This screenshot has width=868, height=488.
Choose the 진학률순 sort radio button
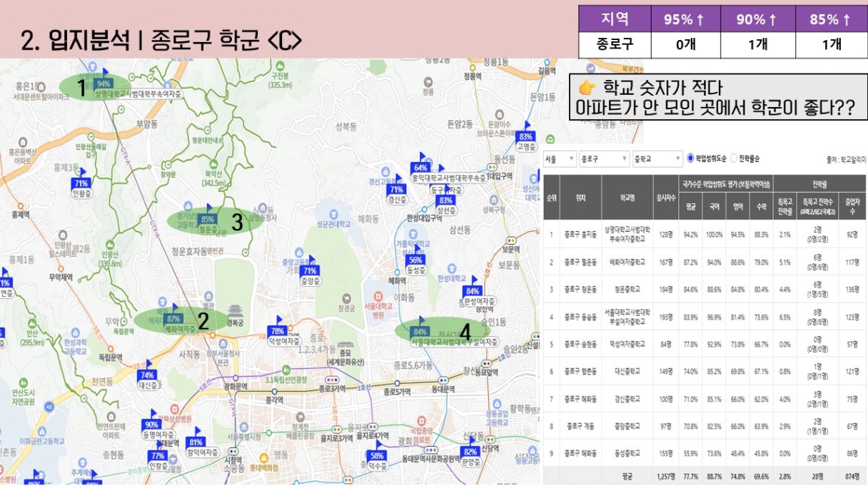[733, 158]
